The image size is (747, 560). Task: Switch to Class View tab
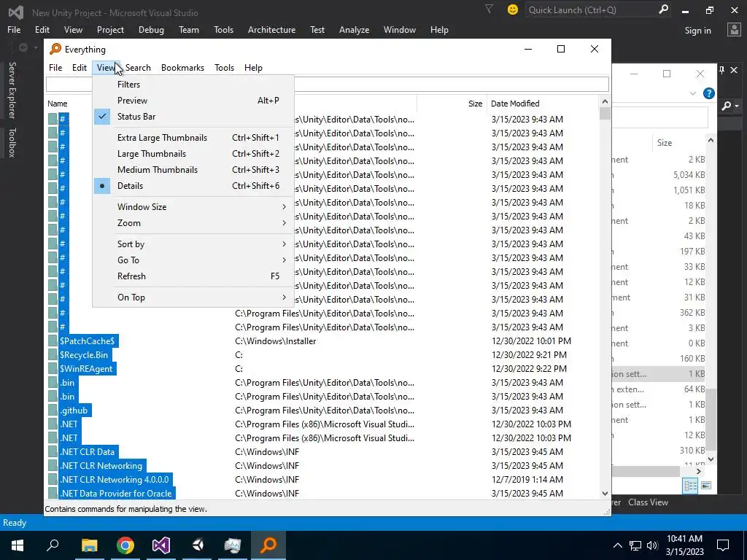(x=648, y=502)
